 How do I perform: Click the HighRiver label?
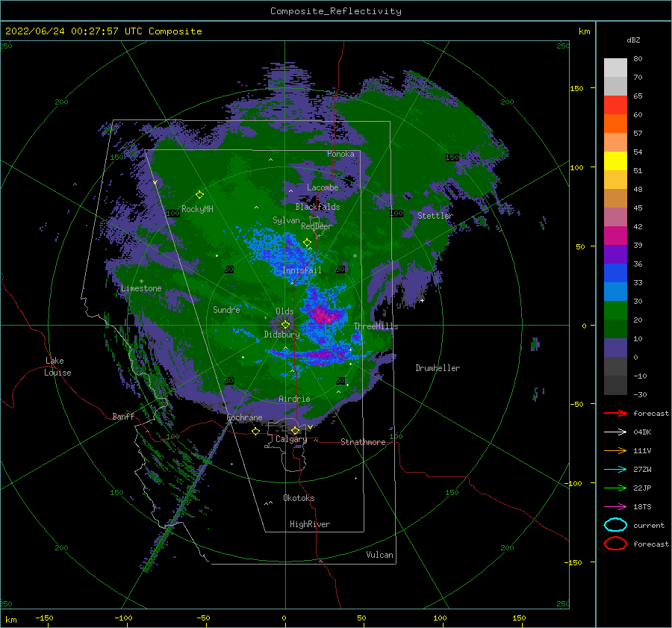click(x=310, y=524)
